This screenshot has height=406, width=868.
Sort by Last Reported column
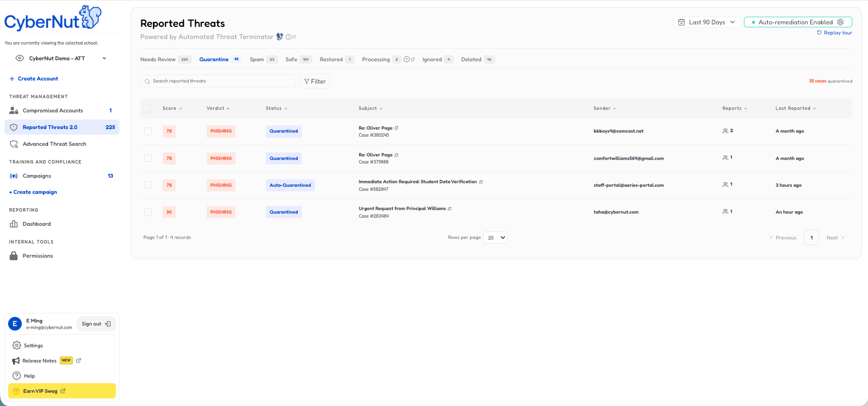796,108
